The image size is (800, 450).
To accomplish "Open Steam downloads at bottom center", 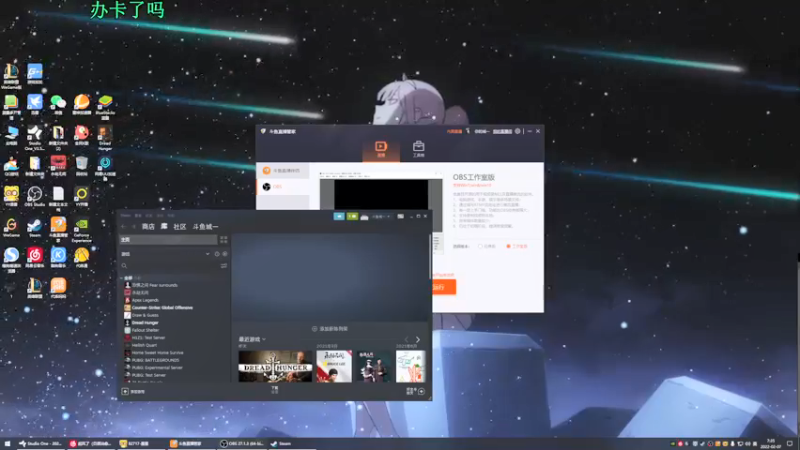I will coord(275,390).
